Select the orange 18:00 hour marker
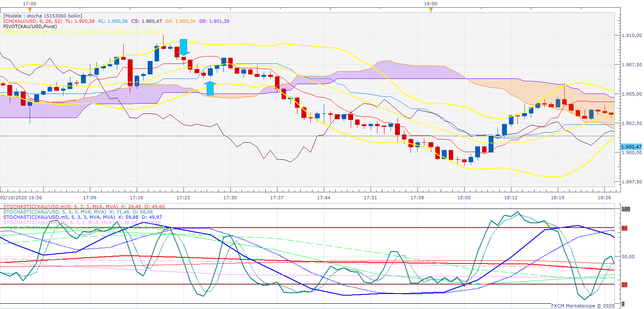The height and width of the screenshot is (309, 644). point(431,10)
